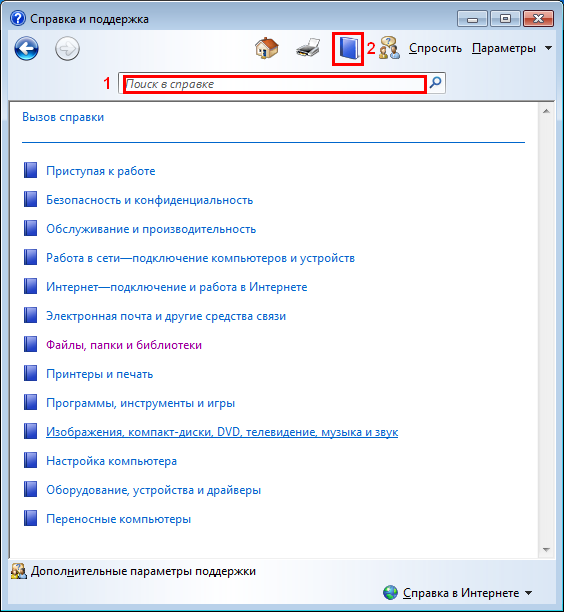564x612 pixels.
Task: Click the book icon beside Электронная почта
Action: (x=30, y=315)
